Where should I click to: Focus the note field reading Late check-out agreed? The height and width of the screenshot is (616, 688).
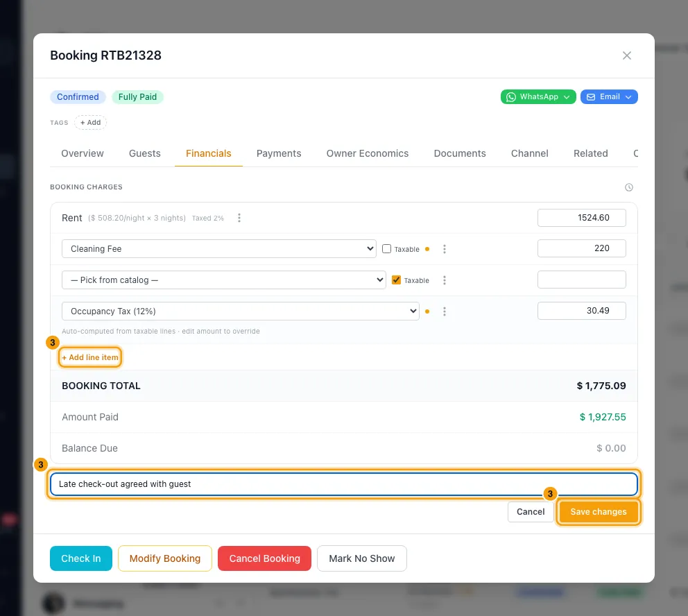click(343, 484)
